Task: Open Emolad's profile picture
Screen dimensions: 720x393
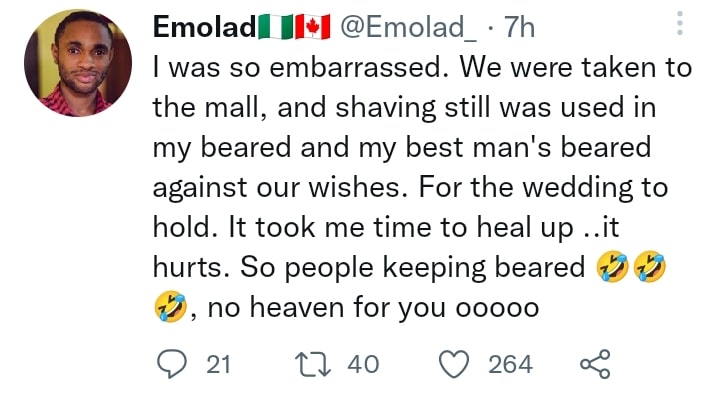Action: (78, 63)
